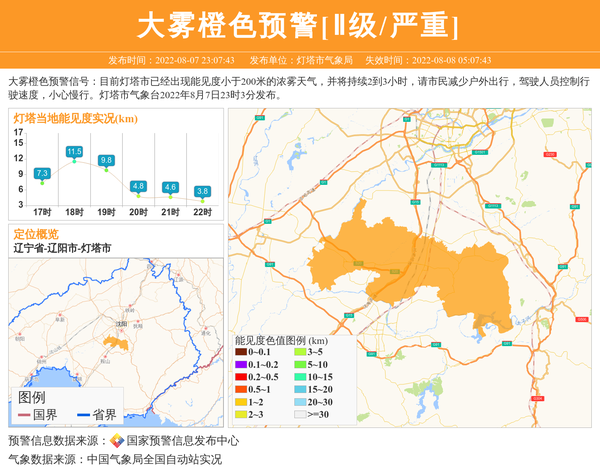This screenshot has width=600, height=471.
Task: Select the 4.6 visibility marker at 21时
Action: coord(170,187)
